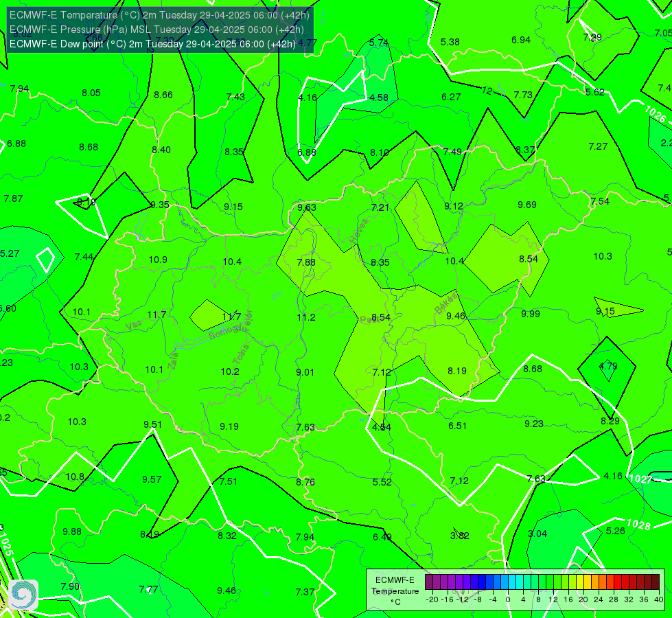Click the 9.51 dew point value

point(152,424)
